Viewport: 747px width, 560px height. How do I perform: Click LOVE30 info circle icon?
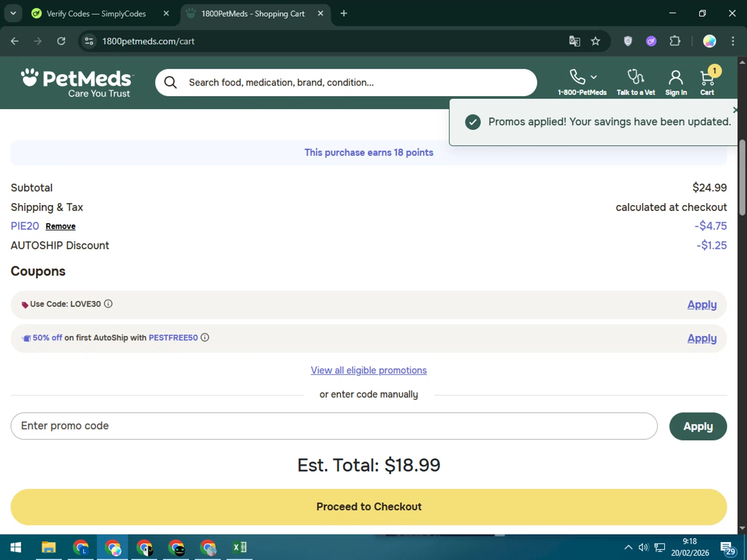(108, 304)
